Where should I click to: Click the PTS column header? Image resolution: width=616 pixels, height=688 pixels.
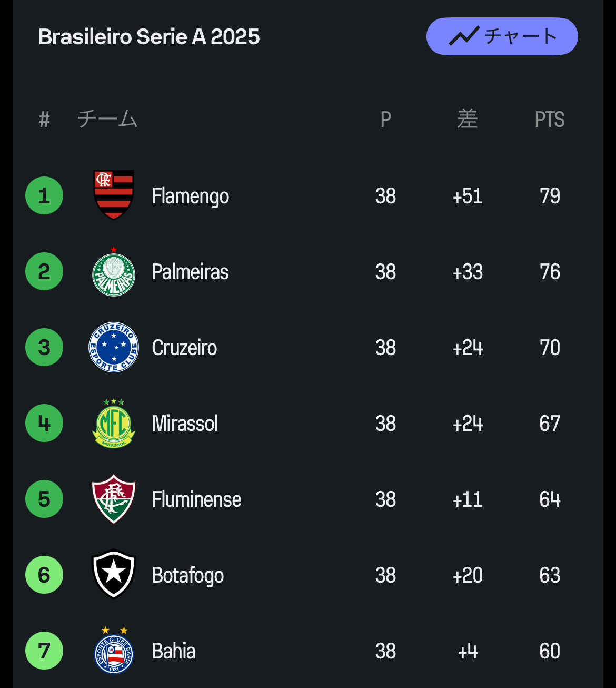549,120
